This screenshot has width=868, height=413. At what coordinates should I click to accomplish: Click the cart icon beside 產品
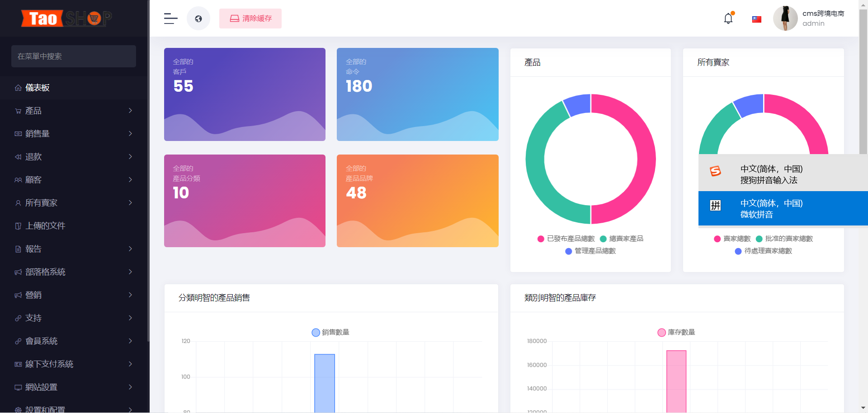click(18, 111)
